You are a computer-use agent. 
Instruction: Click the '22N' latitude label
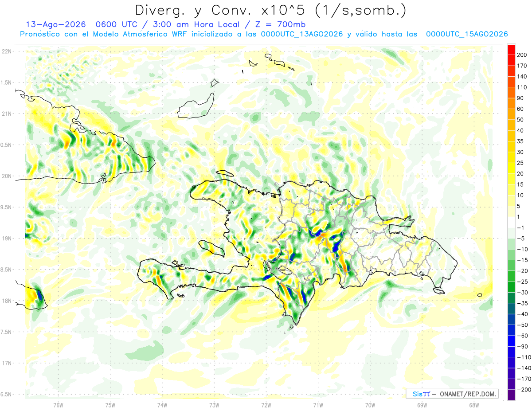[x=7, y=51]
